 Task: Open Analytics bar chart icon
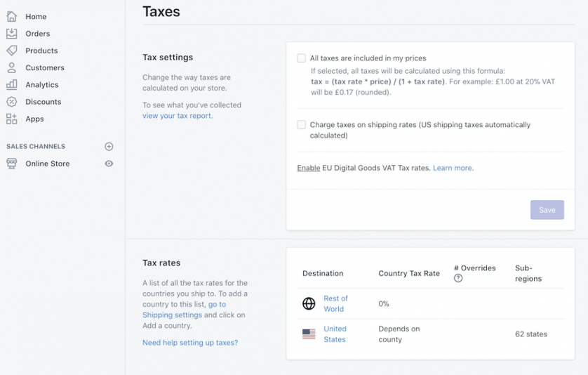click(x=11, y=84)
